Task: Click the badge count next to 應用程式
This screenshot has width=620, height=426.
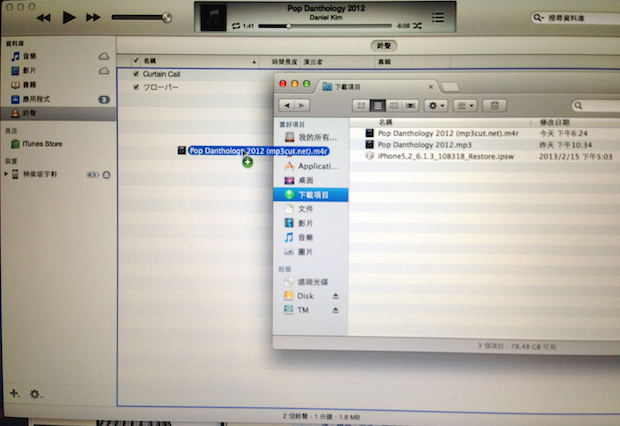Action: coord(104,99)
